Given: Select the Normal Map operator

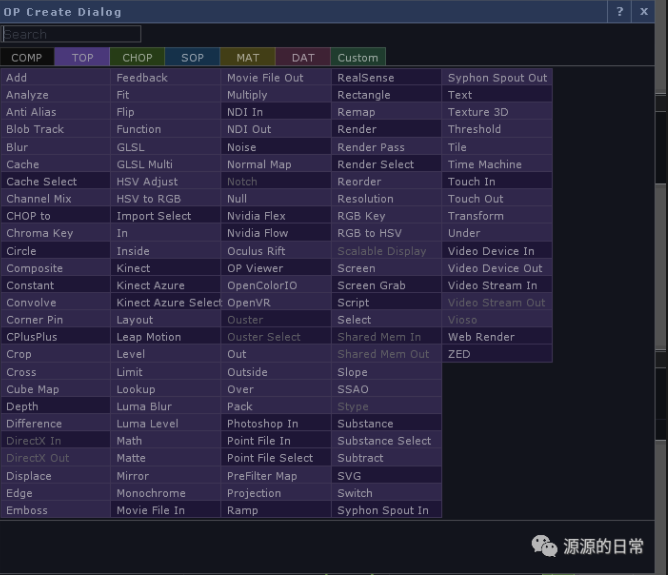Looking at the screenshot, I should (276, 164).
